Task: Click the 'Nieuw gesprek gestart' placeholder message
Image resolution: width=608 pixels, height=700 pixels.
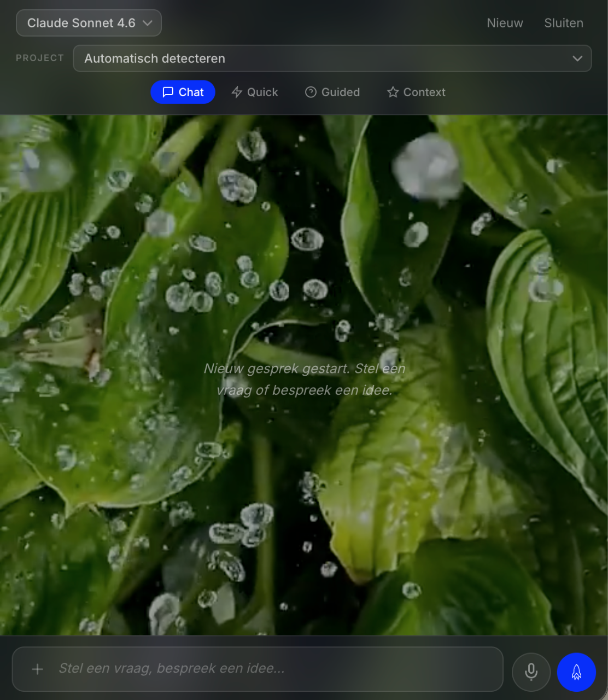Action: tap(305, 380)
